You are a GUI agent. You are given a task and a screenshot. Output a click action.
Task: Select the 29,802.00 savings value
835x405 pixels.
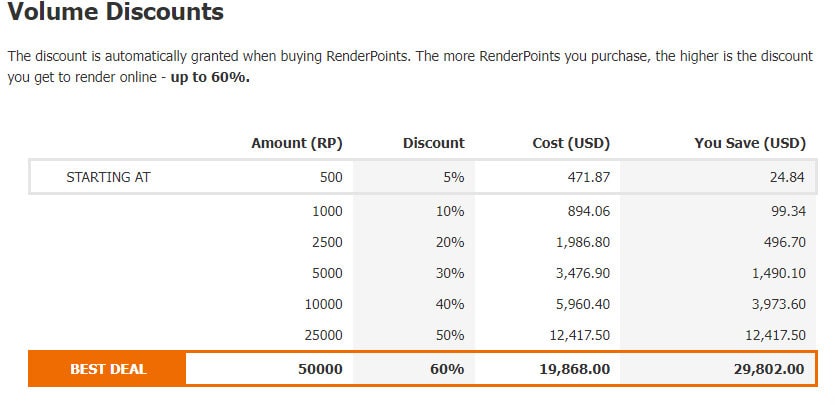769,369
